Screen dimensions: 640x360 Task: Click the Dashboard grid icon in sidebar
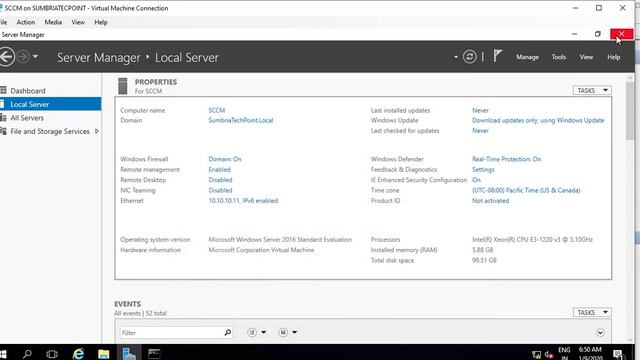point(3,90)
